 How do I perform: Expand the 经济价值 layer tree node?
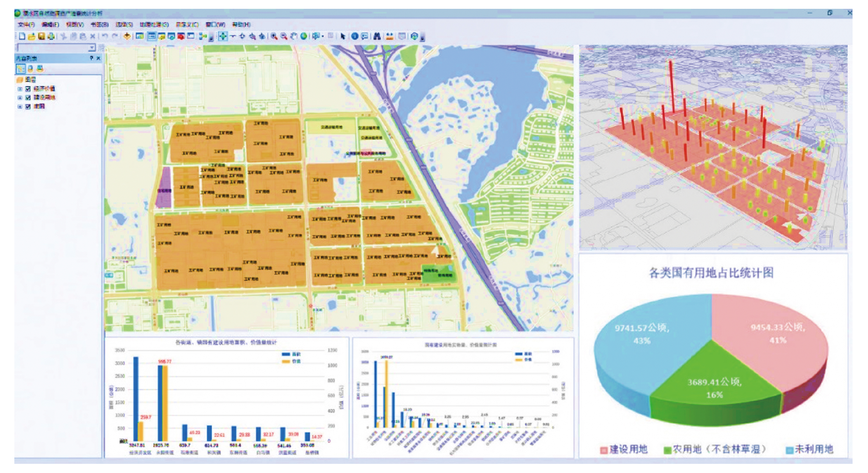(20, 89)
